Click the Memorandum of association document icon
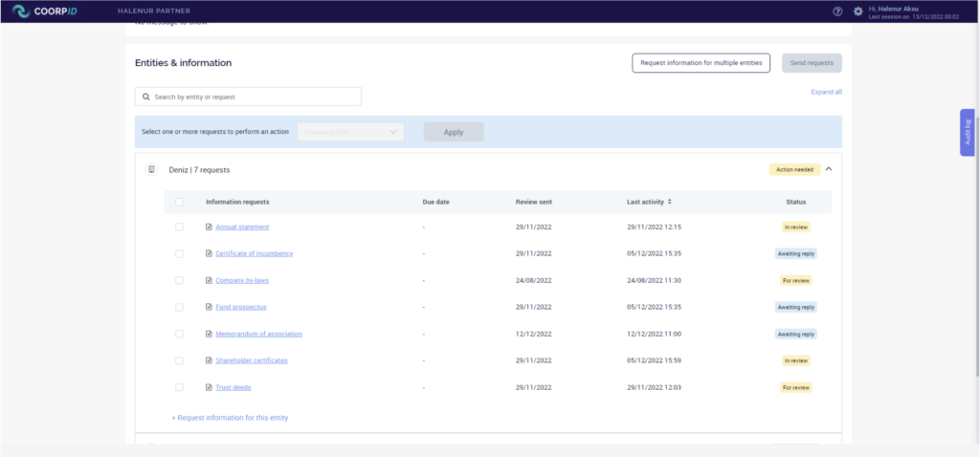 [x=210, y=334]
